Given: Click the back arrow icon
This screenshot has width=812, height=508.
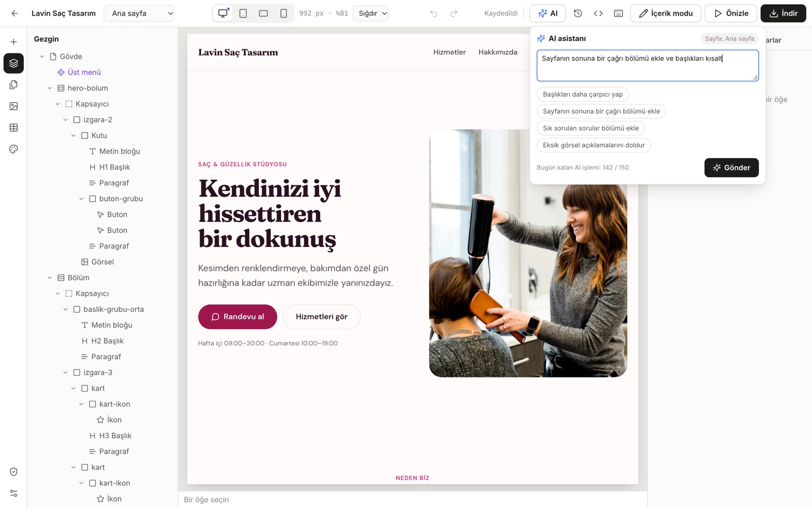Looking at the screenshot, I should 15,13.
